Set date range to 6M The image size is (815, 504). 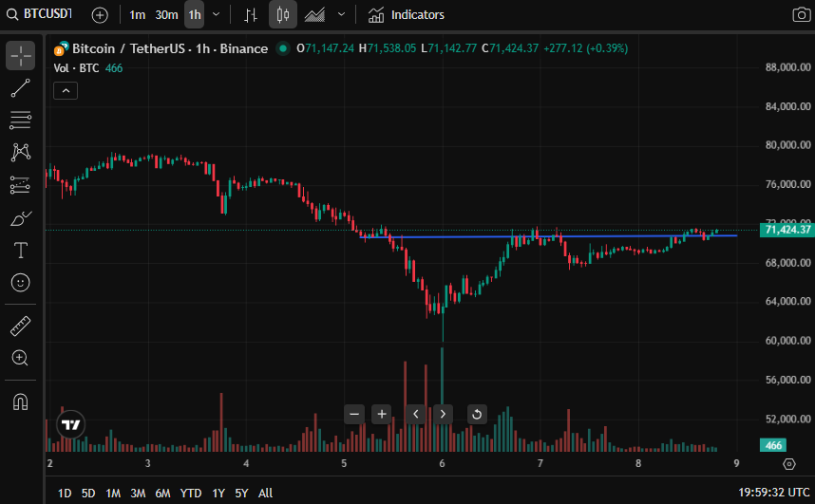[162, 493]
